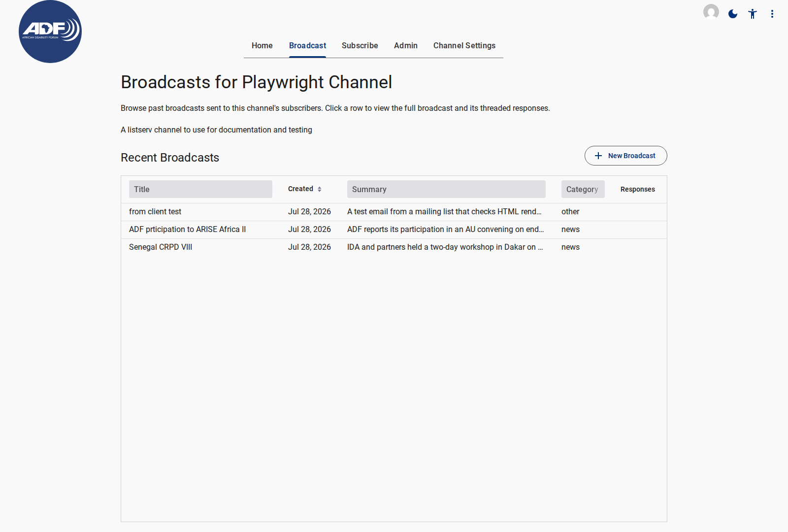The height and width of the screenshot is (532, 788).
Task: Focus the Summary filter field
Action: (446, 189)
